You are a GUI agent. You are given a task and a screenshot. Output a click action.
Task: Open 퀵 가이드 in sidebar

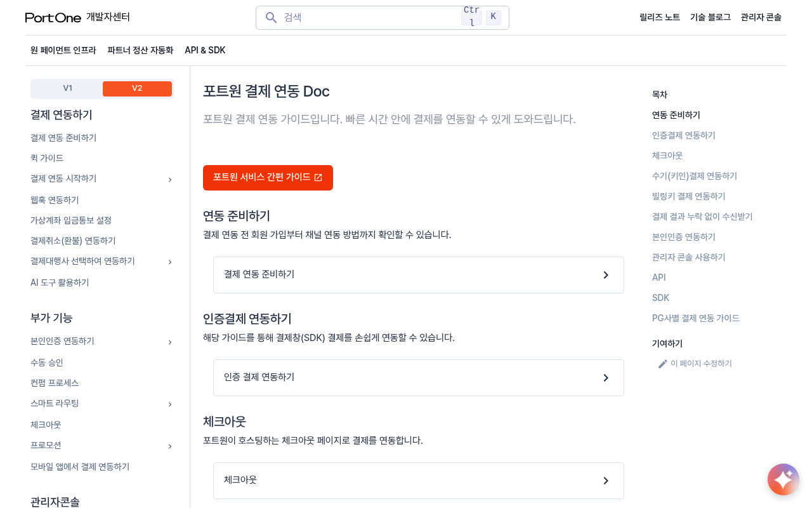click(x=47, y=158)
